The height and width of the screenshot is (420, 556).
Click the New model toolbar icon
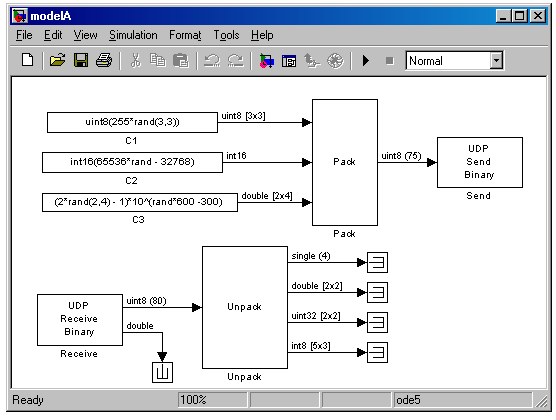28,60
